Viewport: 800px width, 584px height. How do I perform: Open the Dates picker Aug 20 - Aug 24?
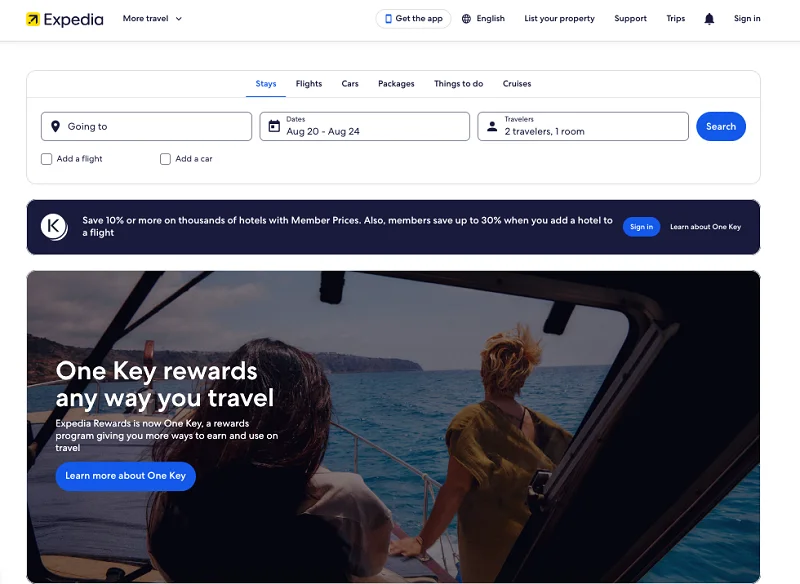tap(364, 126)
